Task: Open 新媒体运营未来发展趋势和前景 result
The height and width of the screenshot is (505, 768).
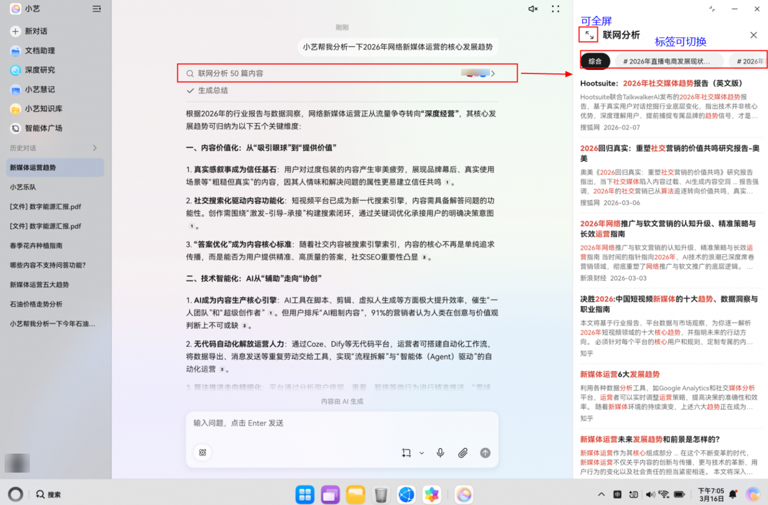Action: coord(650,439)
